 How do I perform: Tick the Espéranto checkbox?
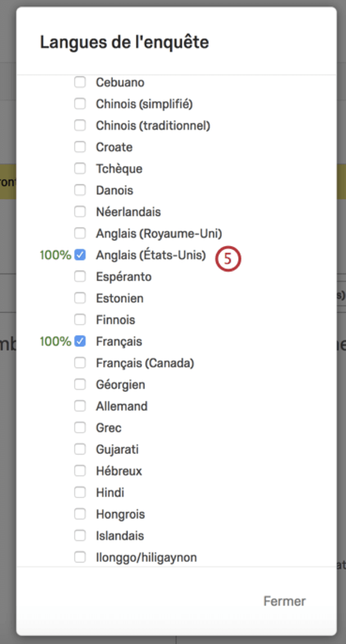pyautogui.click(x=80, y=277)
